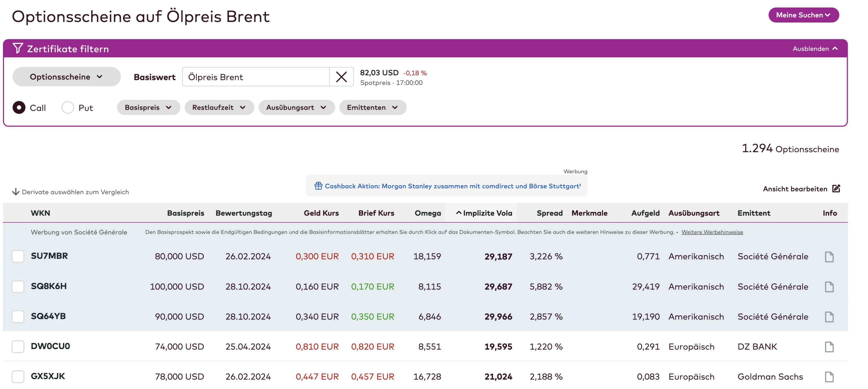Expand the Basispreis filter dropdown
The width and height of the screenshot is (868, 389).
148,107
